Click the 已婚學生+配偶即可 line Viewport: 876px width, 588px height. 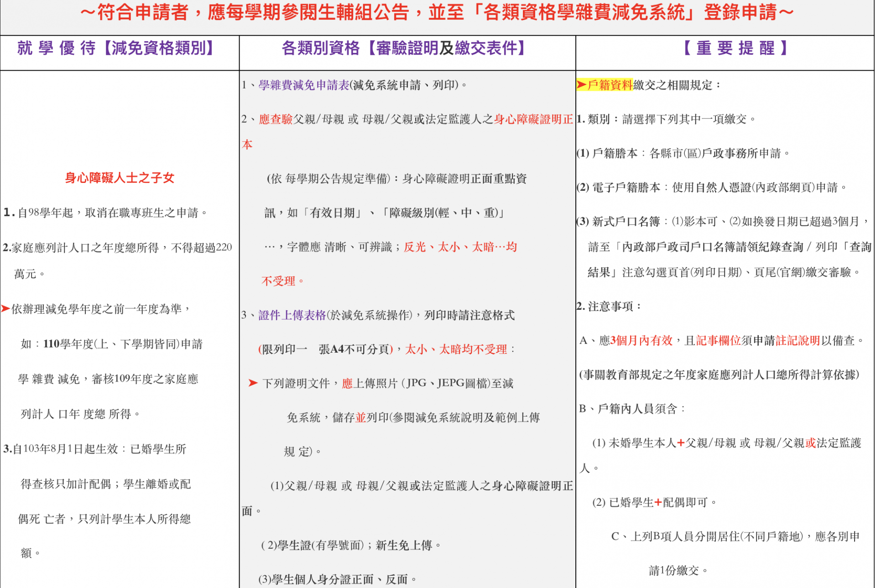654,502
